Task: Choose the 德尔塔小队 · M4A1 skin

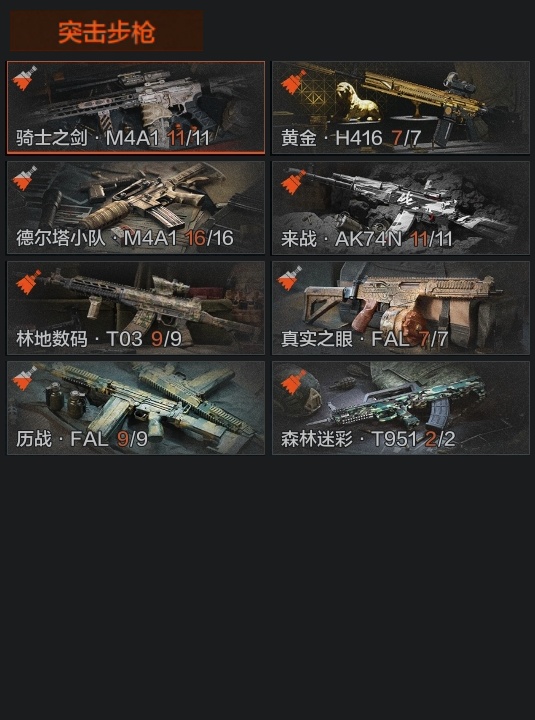Action: 136,208
